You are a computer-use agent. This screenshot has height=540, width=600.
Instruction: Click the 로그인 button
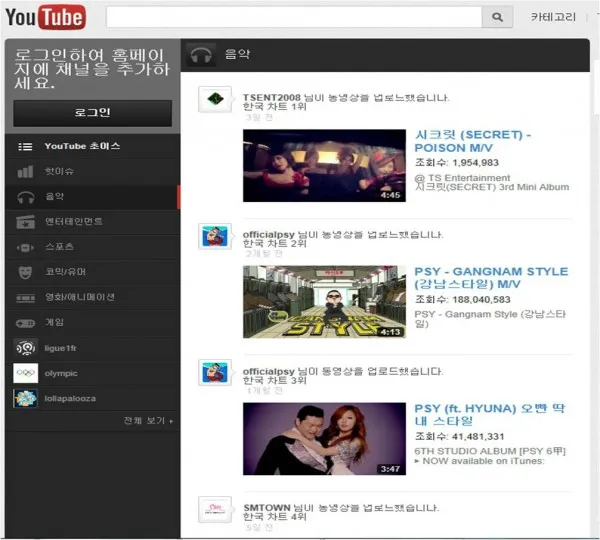(x=92, y=113)
